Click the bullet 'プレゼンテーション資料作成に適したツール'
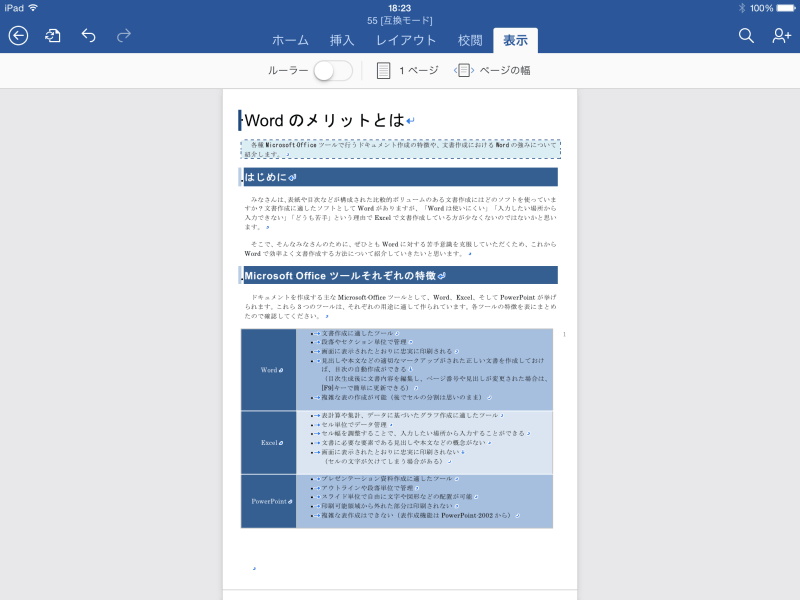The height and width of the screenshot is (600, 800). pyautogui.click(x=386, y=479)
